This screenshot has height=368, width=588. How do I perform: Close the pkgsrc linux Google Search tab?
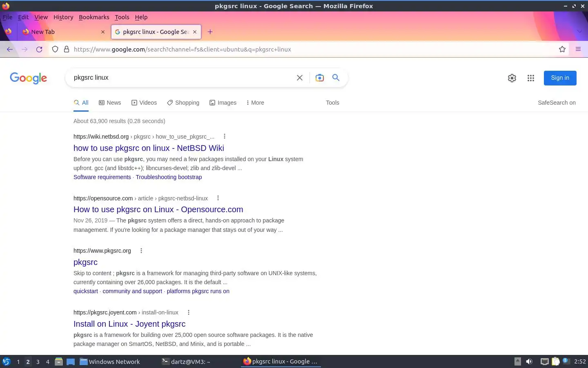click(195, 32)
